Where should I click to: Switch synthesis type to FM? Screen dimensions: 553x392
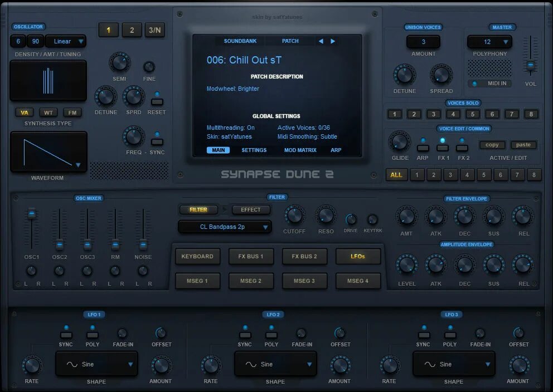point(72,112)
